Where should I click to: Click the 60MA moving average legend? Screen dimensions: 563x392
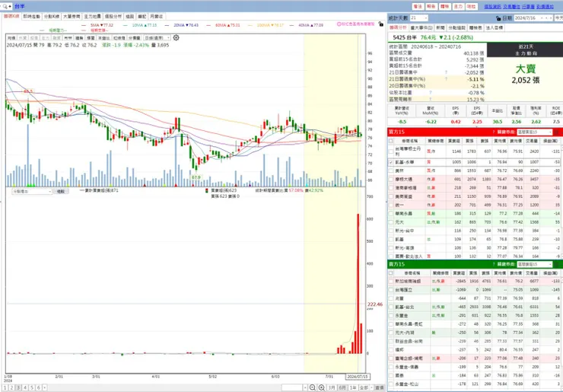[x=227, y=25]
